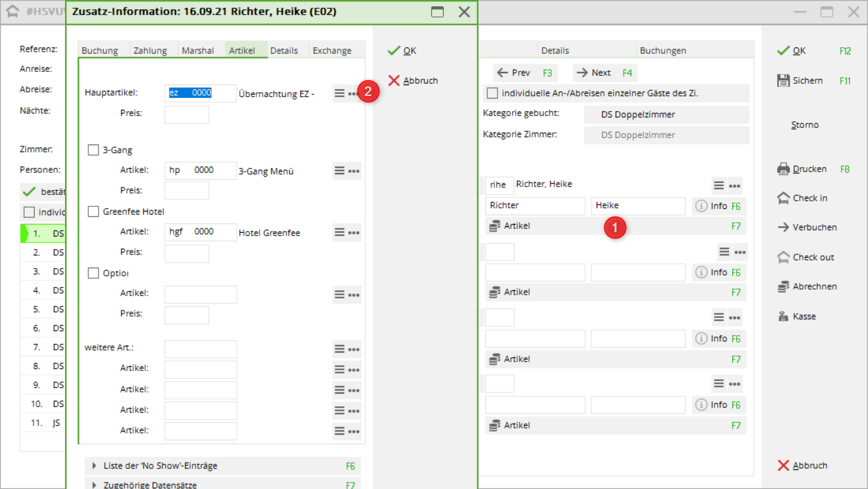
Task: Click list icon beside Hotel Greenfee article
Action: 340,233
